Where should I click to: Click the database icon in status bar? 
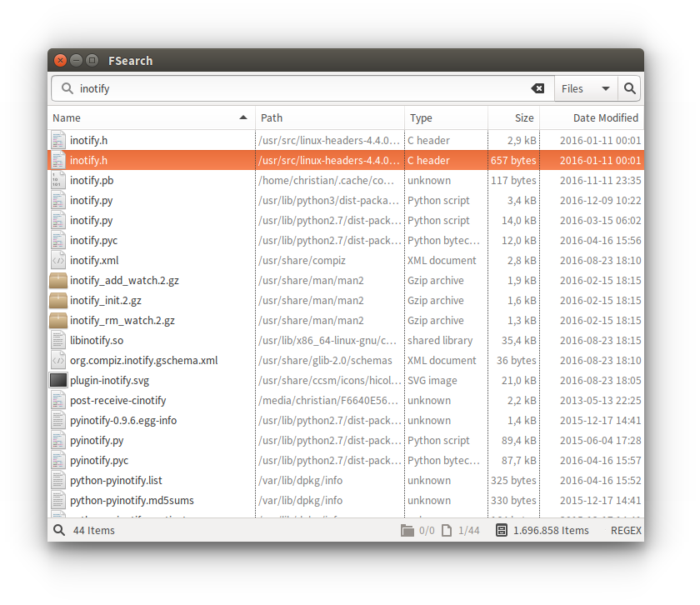coord(502,531)
